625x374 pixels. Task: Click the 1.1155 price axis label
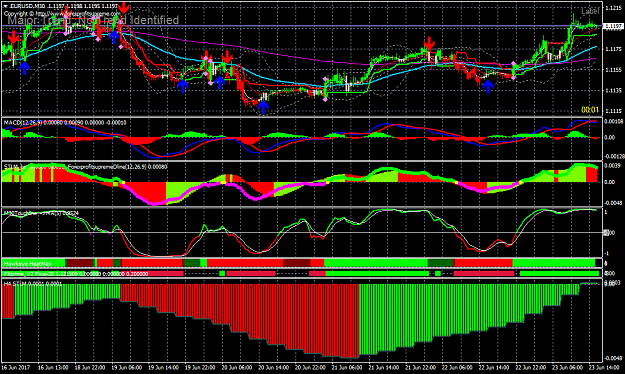point(612,70)
